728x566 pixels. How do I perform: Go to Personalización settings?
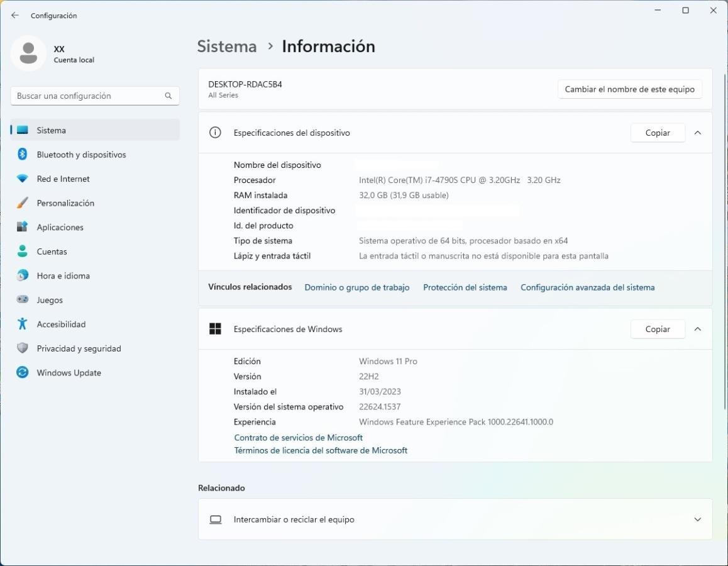[65, 203]
